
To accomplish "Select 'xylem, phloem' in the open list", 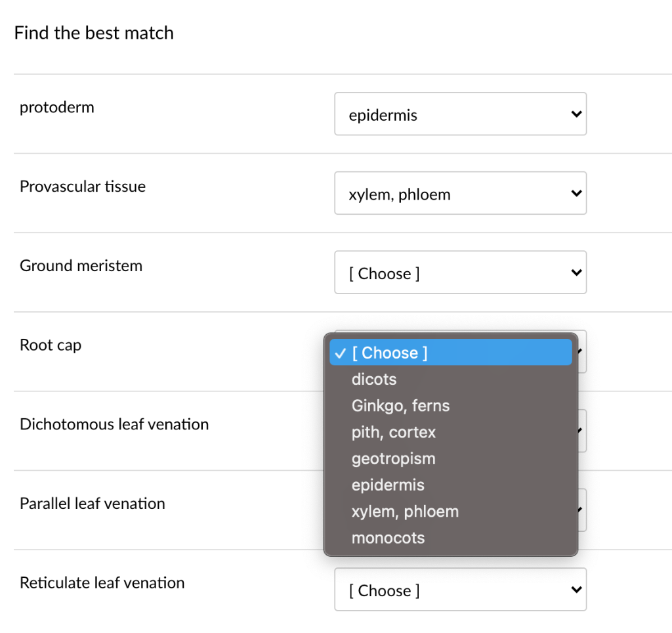I will [405, 512].
